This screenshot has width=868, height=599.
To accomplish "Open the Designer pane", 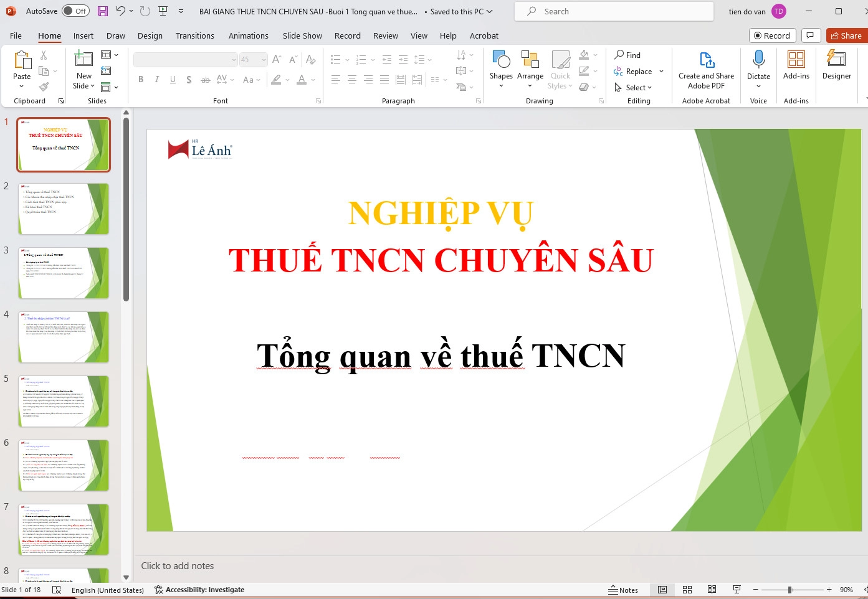I will point(836,65).
